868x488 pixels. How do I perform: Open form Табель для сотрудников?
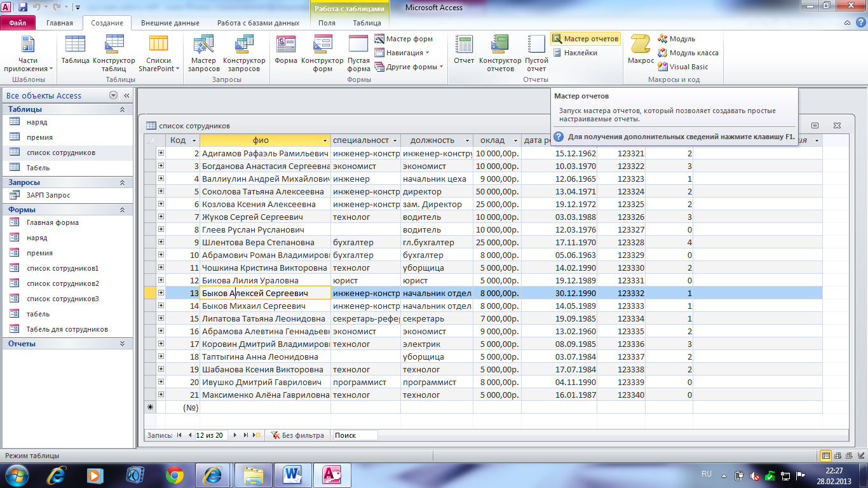click(x=67, y=329)
